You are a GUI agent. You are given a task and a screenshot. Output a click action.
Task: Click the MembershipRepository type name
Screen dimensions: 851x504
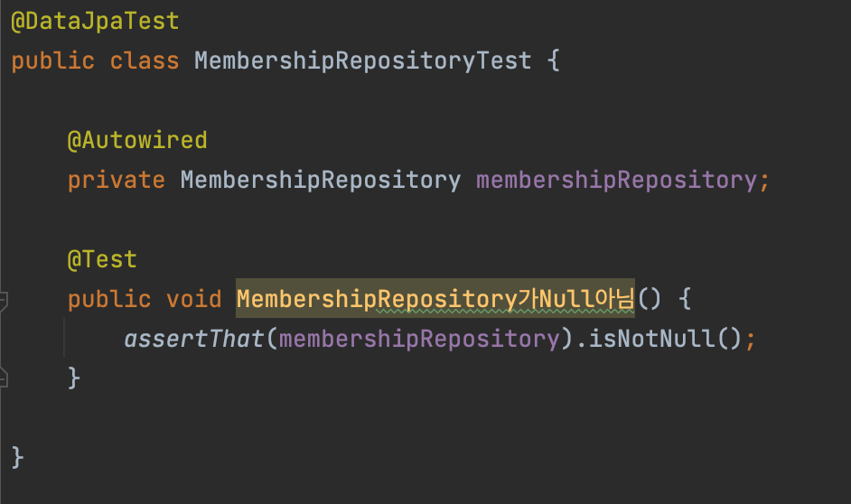(320, 180)
